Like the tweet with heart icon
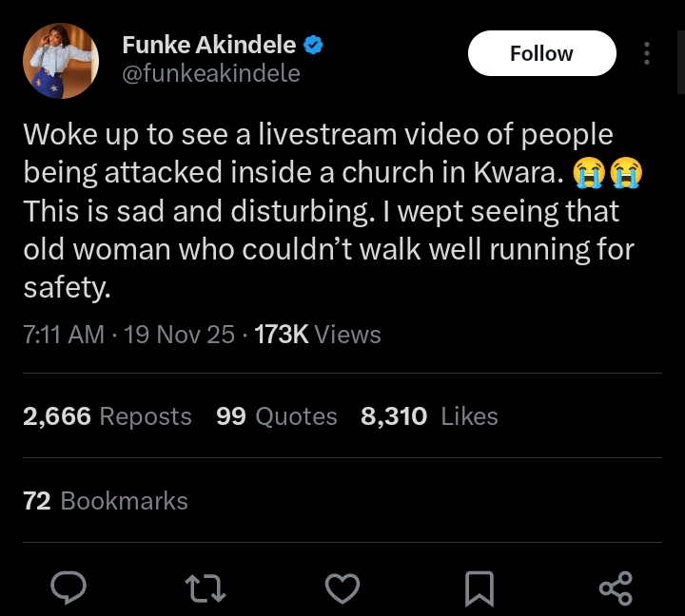 (342, 588)
